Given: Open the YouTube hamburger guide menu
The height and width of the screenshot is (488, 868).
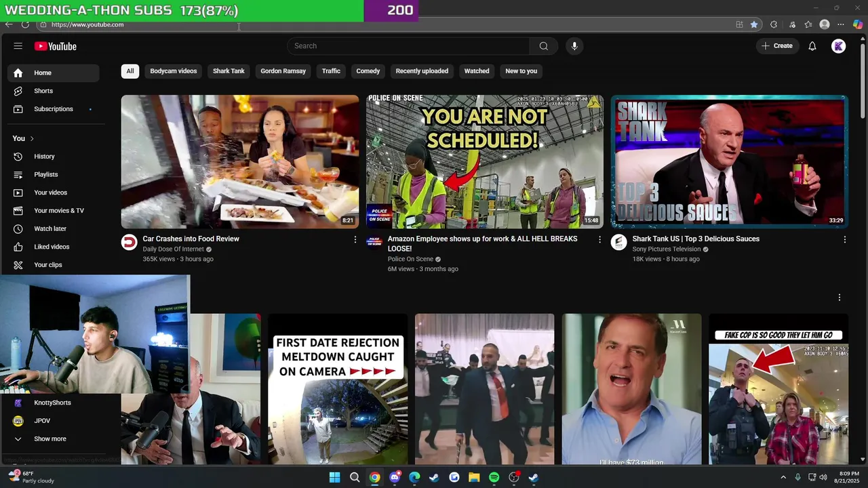Looking at the screenshot, I should (18, 46).
